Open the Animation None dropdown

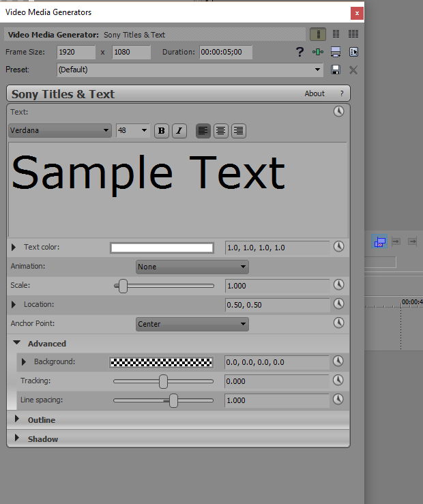pyautogui.click(x=192, y=267)
